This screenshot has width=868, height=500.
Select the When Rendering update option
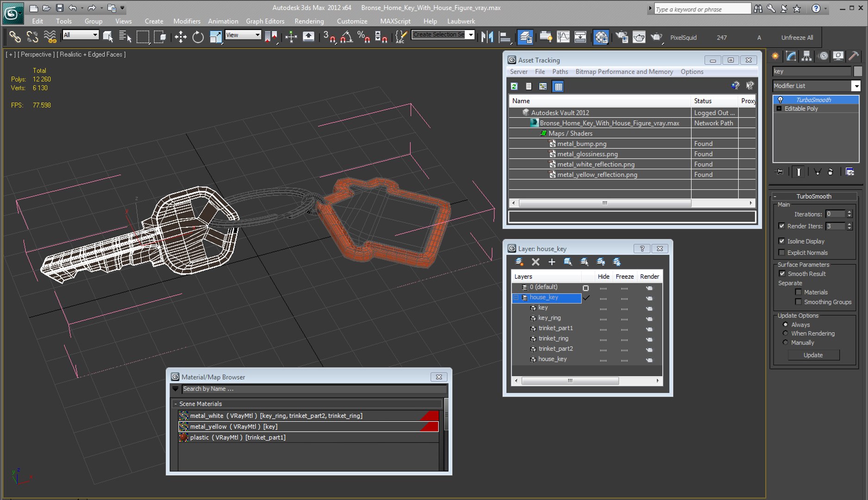785,333
